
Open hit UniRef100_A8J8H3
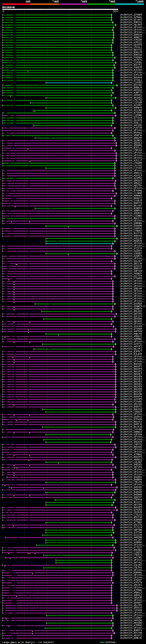pos(131,25)
